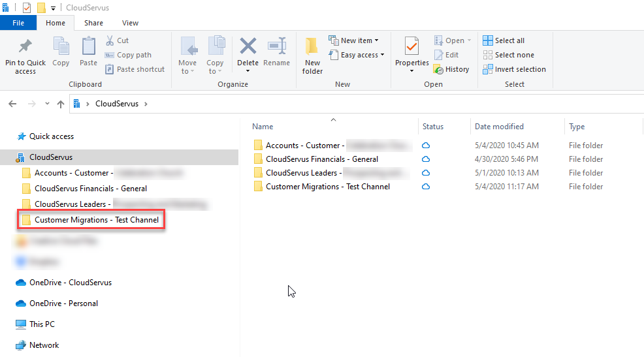Screen dimensions: 644x357
Task: Click CloudServus in the address bar
Action: pyautogui.click(x=117, y=104)
